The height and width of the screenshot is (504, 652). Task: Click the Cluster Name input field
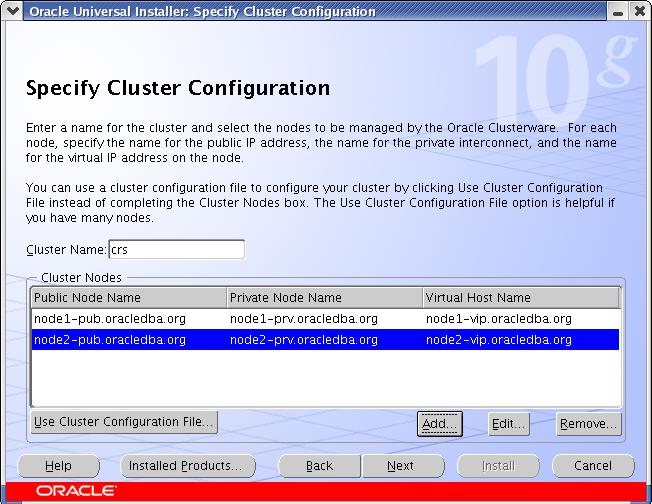pos(177,250)
